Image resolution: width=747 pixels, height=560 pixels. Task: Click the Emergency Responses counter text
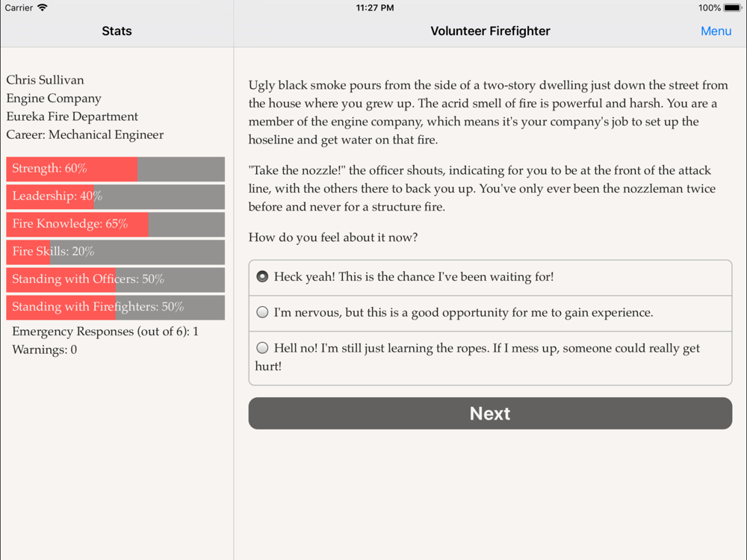[x=105, y=332]
